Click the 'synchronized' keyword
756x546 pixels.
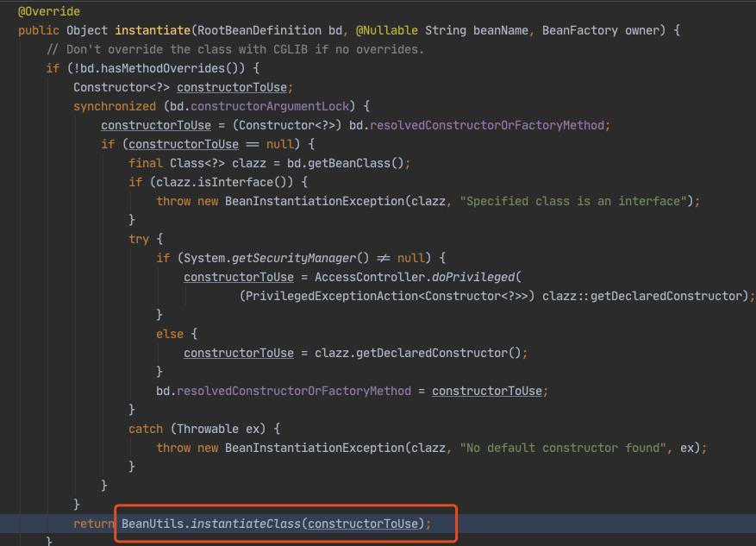click(x=115, y=106)
